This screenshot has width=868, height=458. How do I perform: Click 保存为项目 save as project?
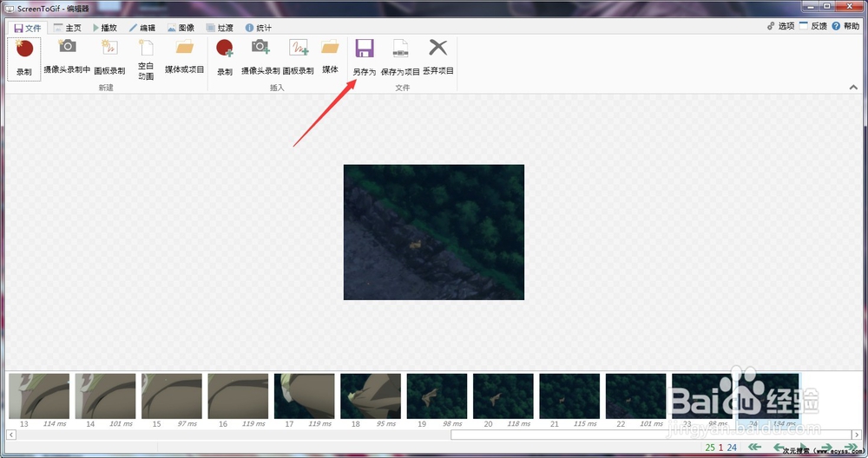(400, 58)
